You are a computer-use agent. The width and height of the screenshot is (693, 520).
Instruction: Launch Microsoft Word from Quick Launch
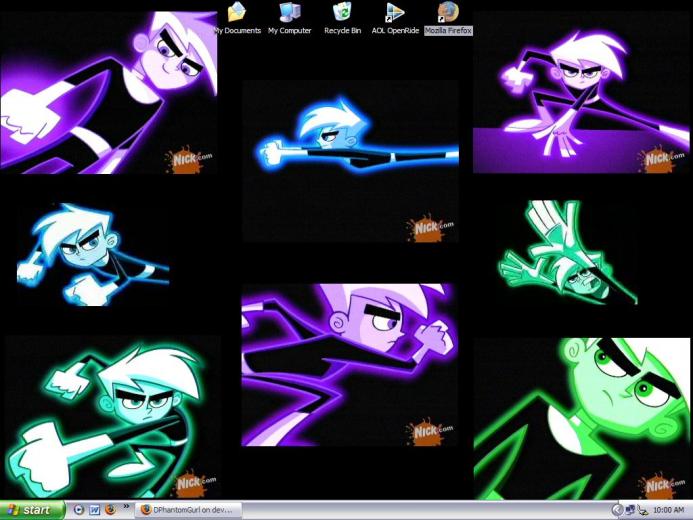[95, 510]
